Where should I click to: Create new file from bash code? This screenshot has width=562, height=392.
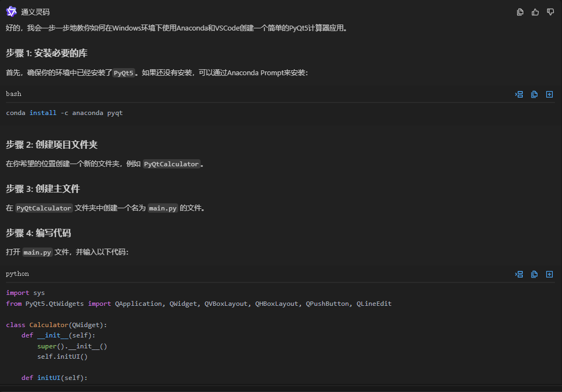point(549,94)
